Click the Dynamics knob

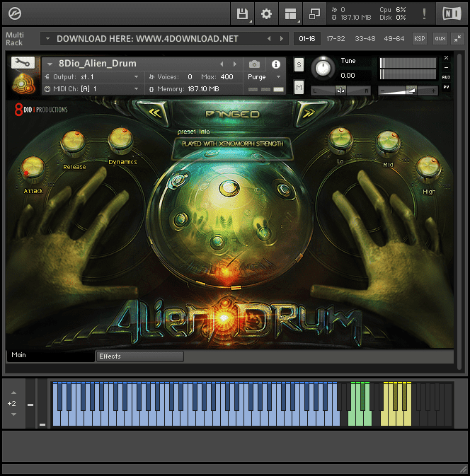point(120,139)
